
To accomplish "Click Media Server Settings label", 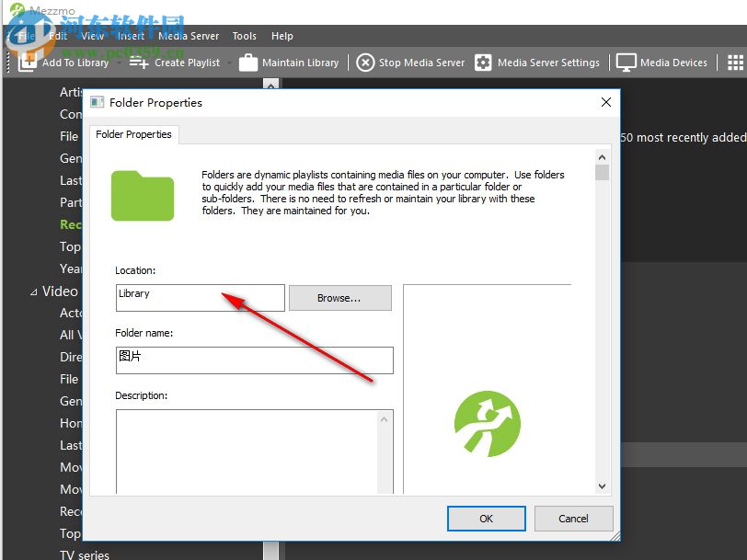I will pyautogui.click(x=549, y=63).
